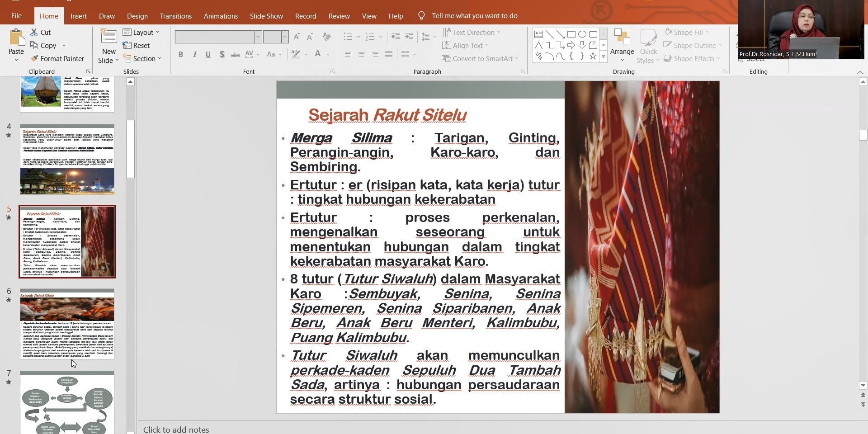Increase font size with the larger A icon
This screenshot has height=434, width=868.
297,37
